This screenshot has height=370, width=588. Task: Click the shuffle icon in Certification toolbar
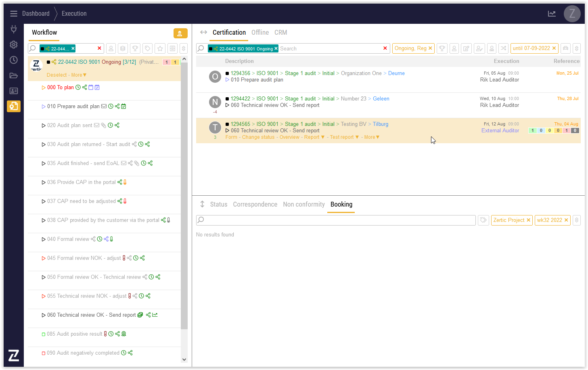pyautogui.click(x=503, y=48)
